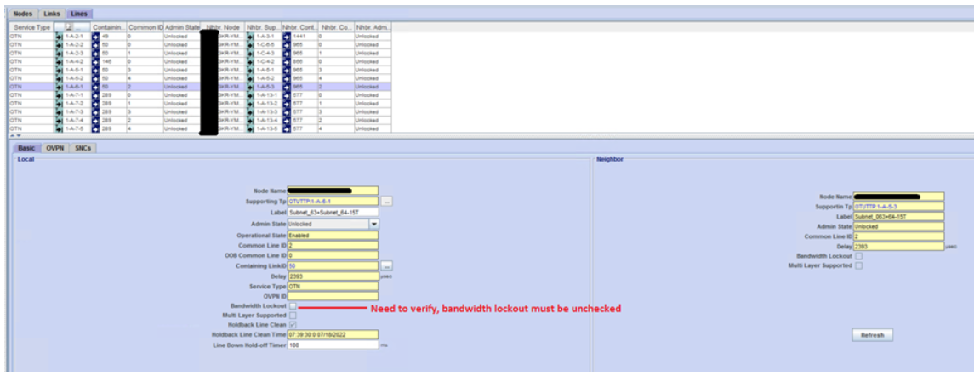Viewport: 980px width, 376px height.
Task: Open the SNCs tab
Action: (x=83, y=148)
